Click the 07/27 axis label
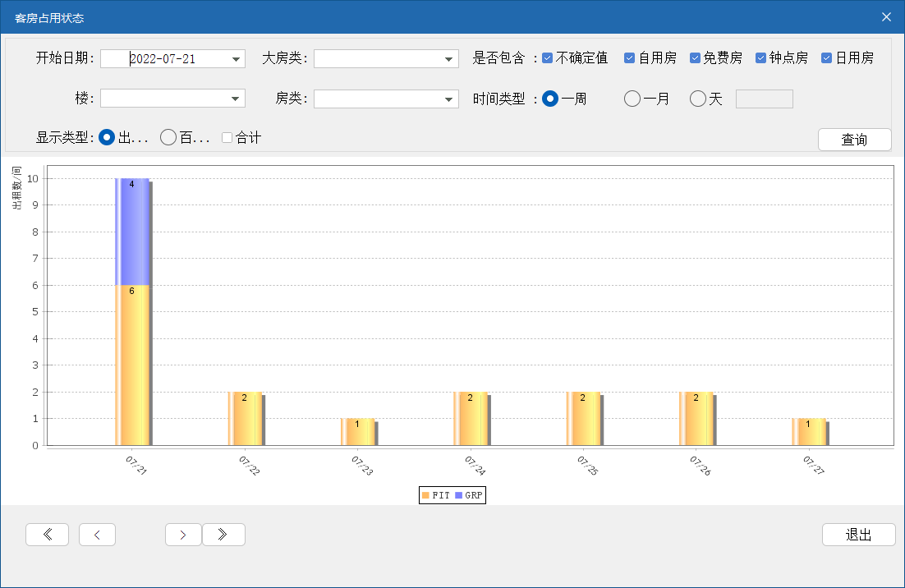 point(814,465)
